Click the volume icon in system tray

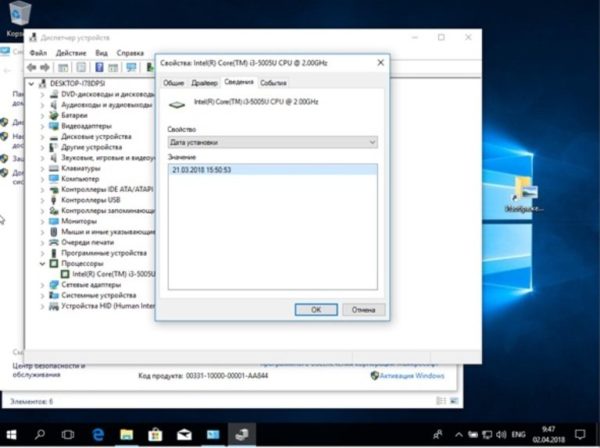point(501,435)
